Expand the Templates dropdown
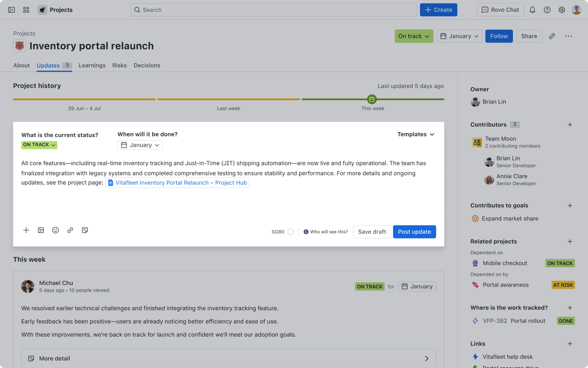The height and width of the screenshot is (368, 588). (415, 134)
